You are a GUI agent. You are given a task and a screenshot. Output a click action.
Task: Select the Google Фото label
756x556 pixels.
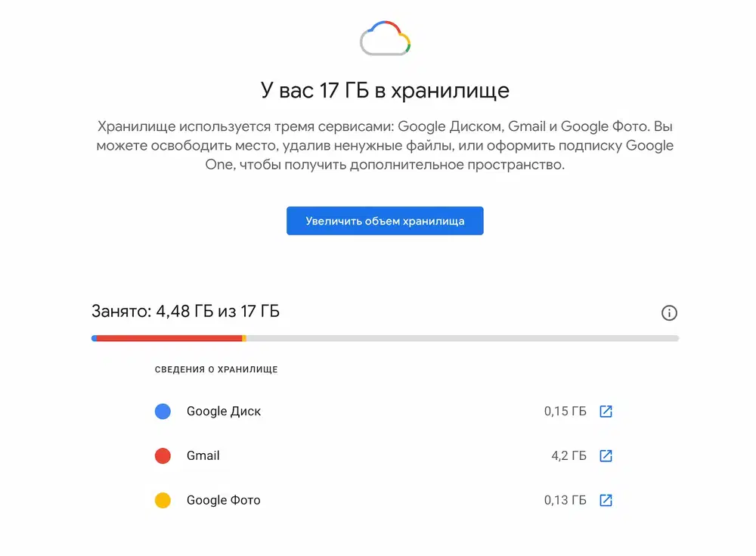[x=224, y=500]
